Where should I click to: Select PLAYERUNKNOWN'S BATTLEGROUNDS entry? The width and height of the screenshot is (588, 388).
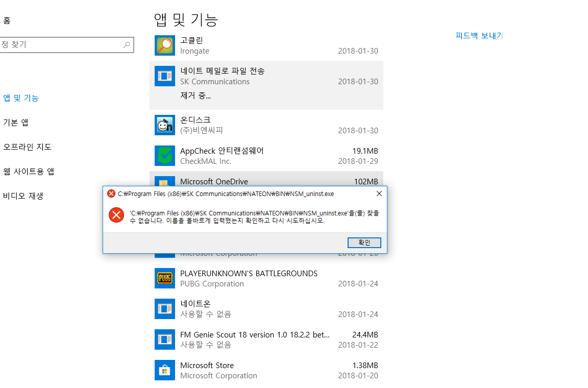tap(266, 278)
